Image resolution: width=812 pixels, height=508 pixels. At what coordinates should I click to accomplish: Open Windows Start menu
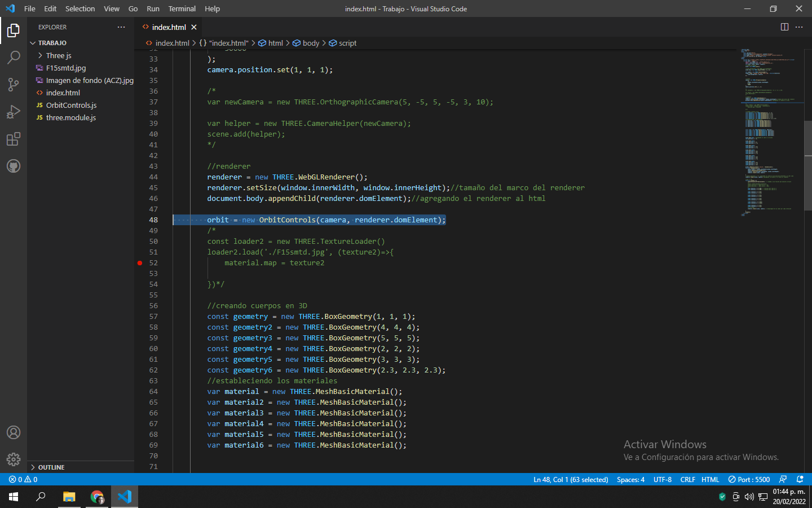(x=14, y=497)
